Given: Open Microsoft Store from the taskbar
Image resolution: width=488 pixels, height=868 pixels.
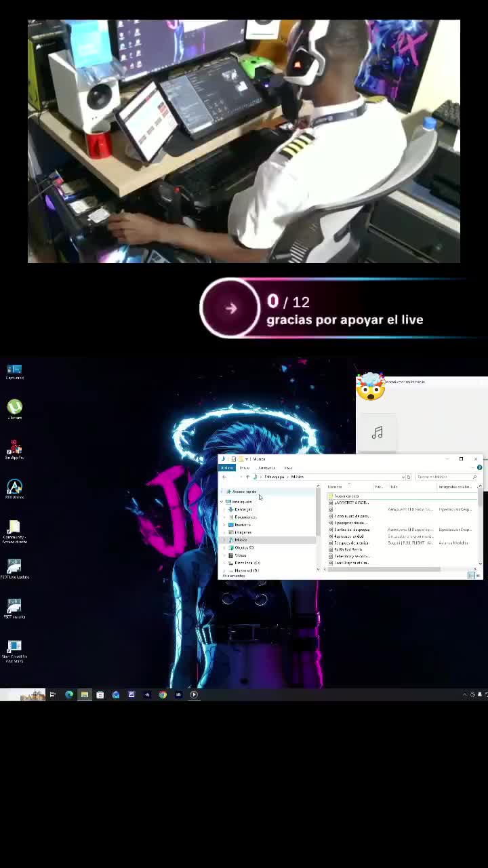Looking at the screenshot, I should pos(100,694).
